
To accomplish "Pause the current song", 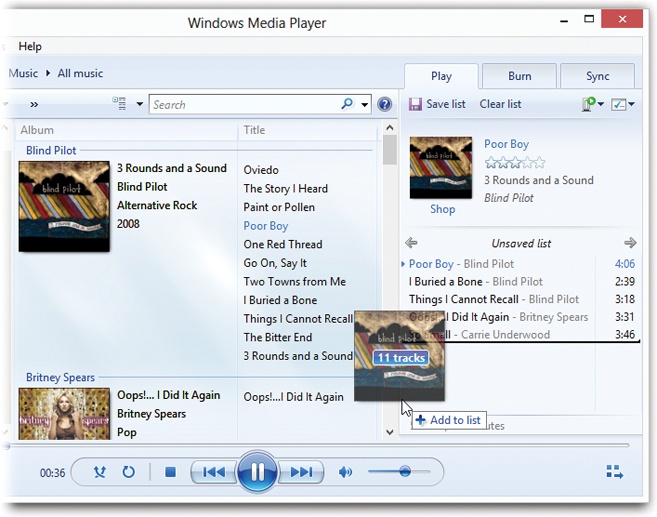I will coord(257,472).
